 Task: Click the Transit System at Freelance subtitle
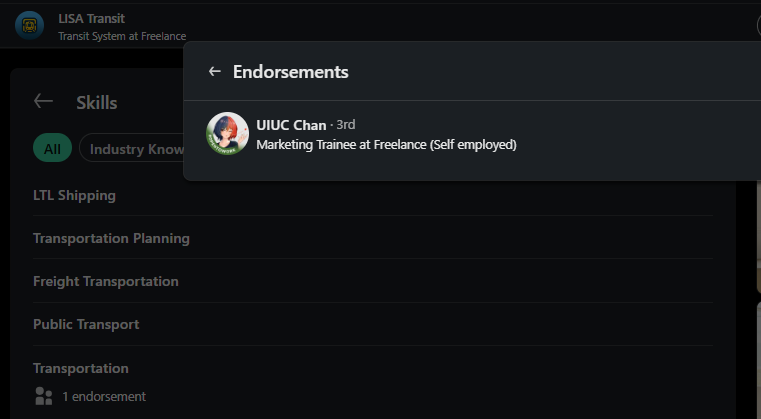122,36
